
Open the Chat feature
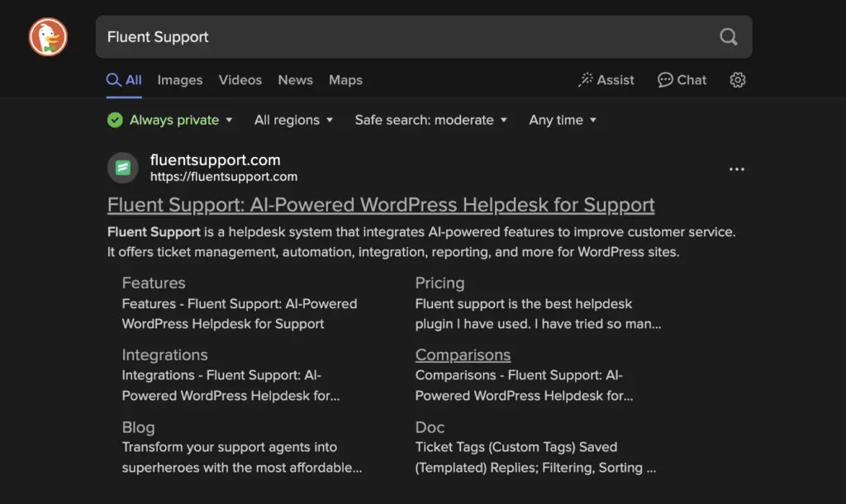[682, 80]
